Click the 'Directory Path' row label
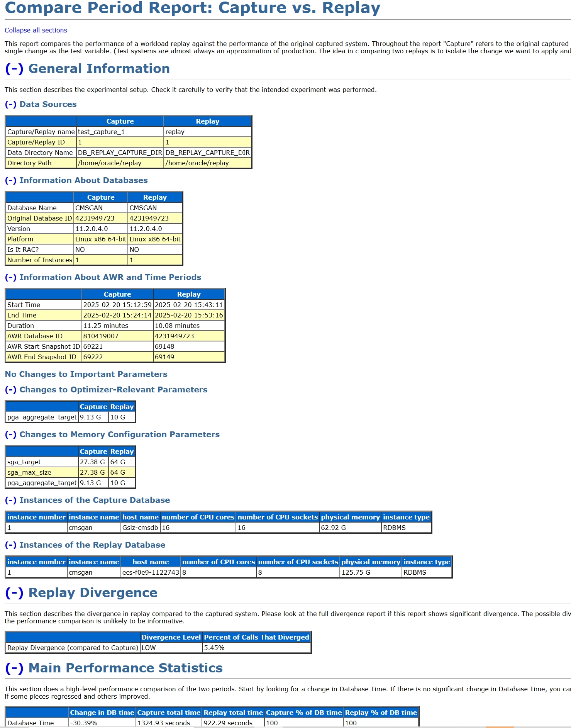The height and width of the screenshot is (728, 571). click(x=41, y=163)
